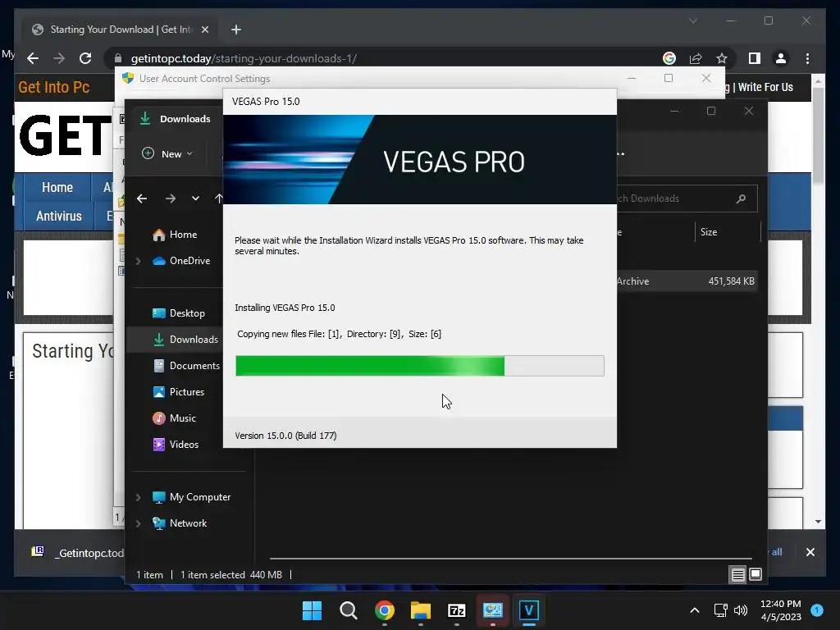Screen dimensions: 840x630
Task: Open the notification badge in the tray
Action: pyautogui.click(x=817, y=609)
